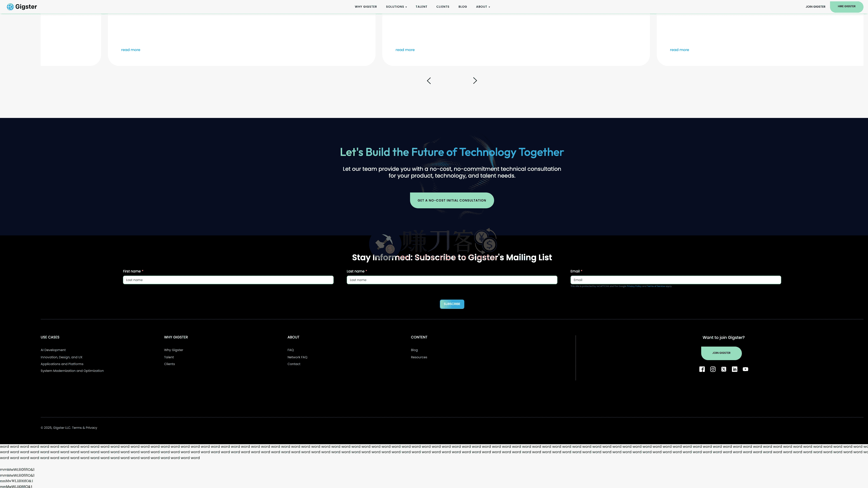Click the Gigster logo icon
Screen dimensions: 868x488
(10, 7)
